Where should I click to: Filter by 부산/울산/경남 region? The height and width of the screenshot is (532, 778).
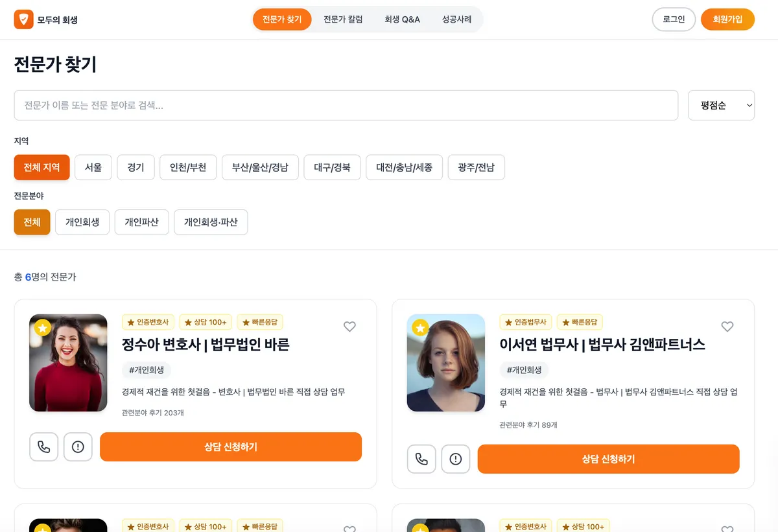[x=260, y=167]
